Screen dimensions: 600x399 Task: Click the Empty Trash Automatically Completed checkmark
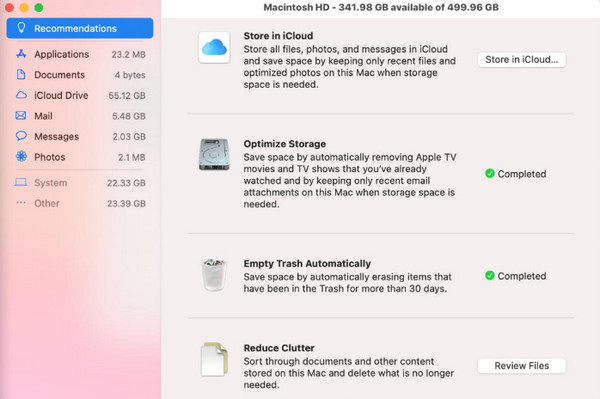click(489, 276)
